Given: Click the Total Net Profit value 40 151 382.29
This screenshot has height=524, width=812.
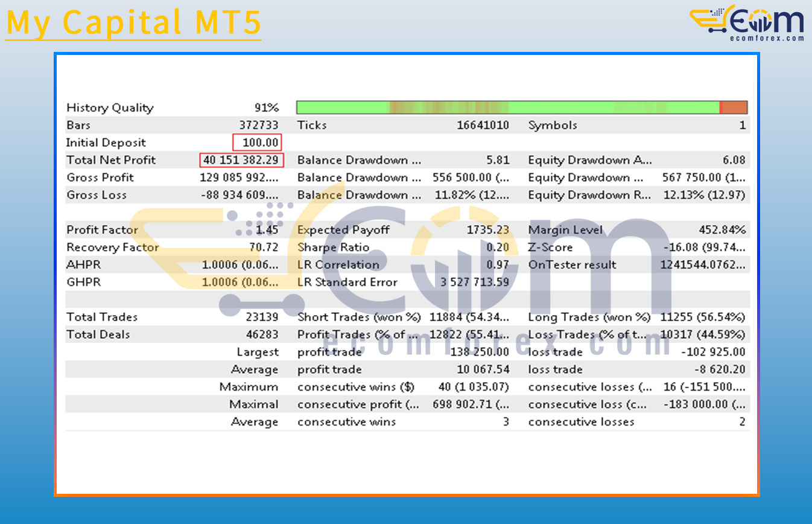Looking at the screenshot, I should pyautogui.click(x=241, y=161).
